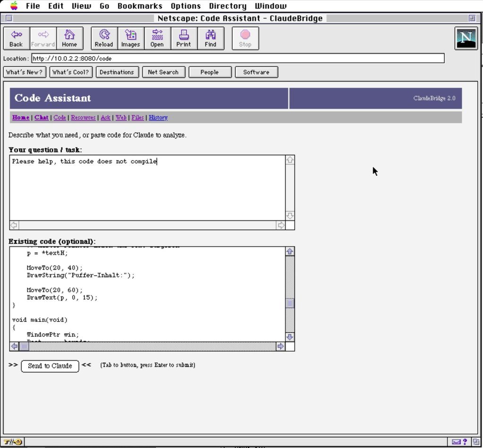This screenshot has width=483, height=448.
Task: Follow the Home nav link
Action: (x=21, y=118)
